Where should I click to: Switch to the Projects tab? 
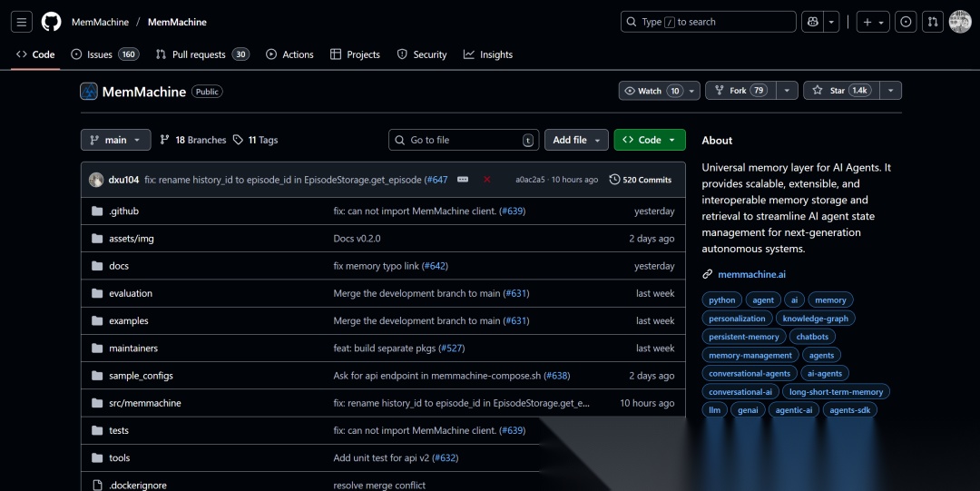click(x=355, y=54)
